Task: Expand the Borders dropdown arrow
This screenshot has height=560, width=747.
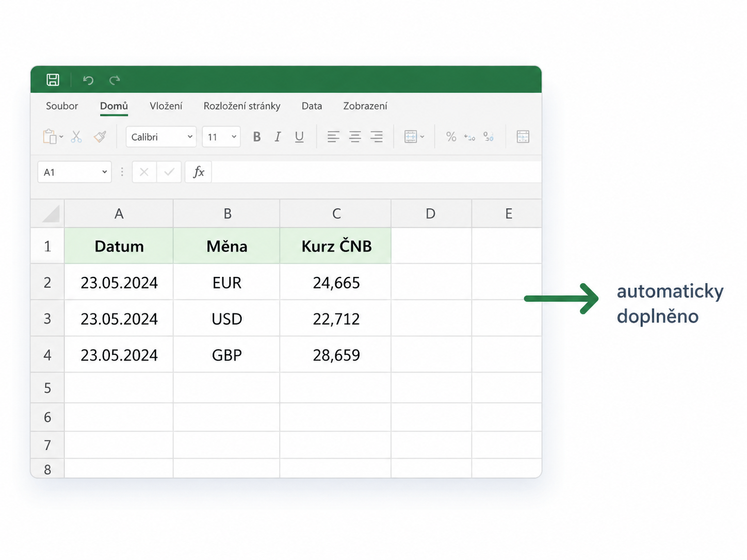Action: click(x=423, y=137)
